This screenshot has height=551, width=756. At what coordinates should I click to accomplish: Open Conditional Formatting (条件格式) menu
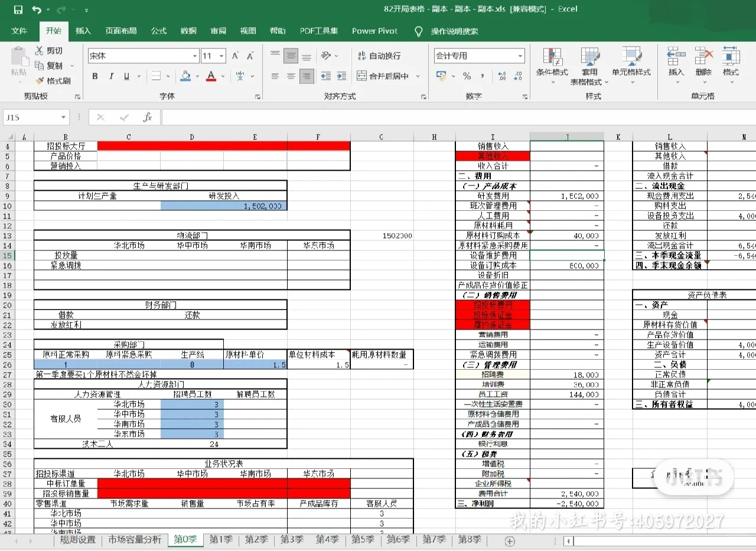[552, 65]
